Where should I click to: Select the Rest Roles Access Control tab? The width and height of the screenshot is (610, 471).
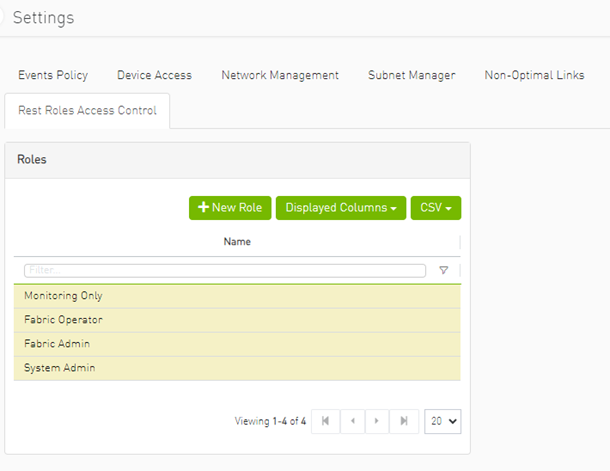[87, 111]
